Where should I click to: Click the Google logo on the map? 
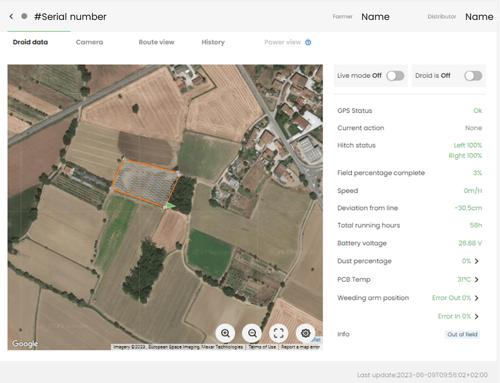(x=25, y=343)
